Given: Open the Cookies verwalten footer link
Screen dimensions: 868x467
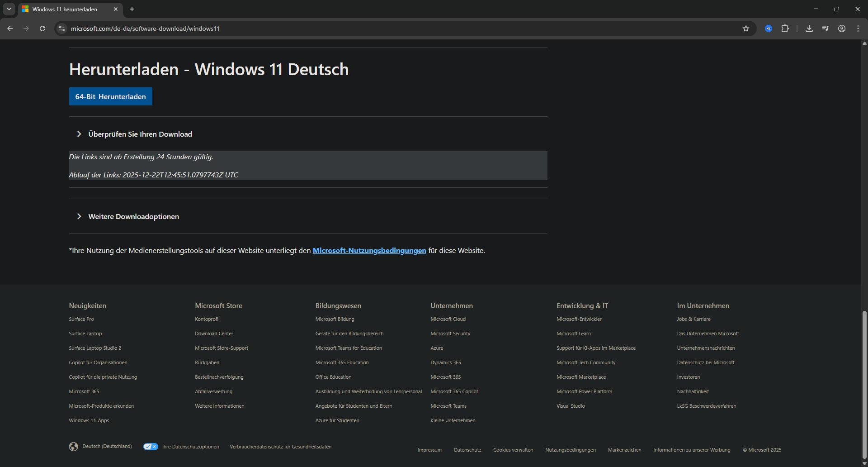Looking at the screenshot, I should (x=513, y=449).
